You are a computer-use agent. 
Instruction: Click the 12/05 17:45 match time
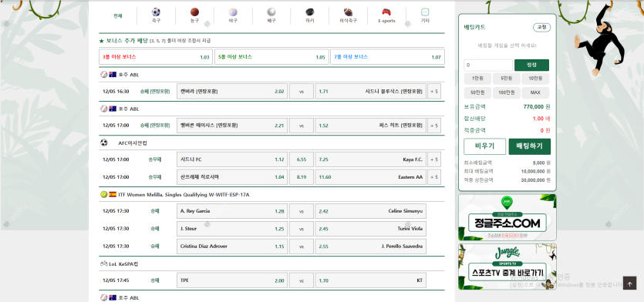click(x=116, y=280)
